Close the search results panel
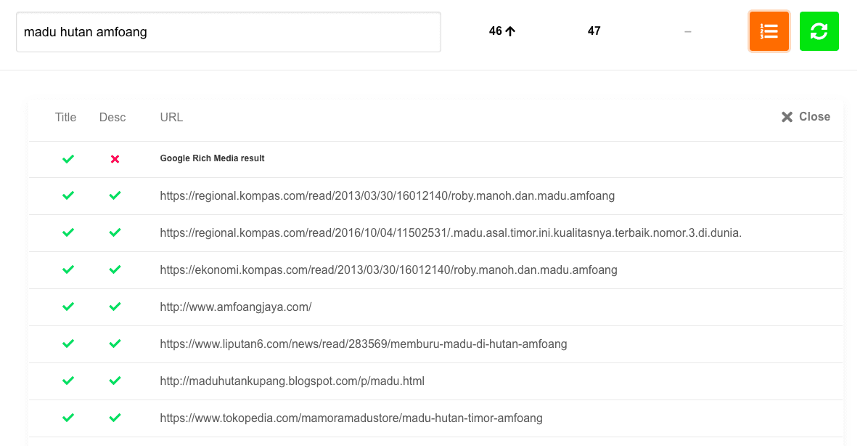Screen dimensions: 868x446 806,117
